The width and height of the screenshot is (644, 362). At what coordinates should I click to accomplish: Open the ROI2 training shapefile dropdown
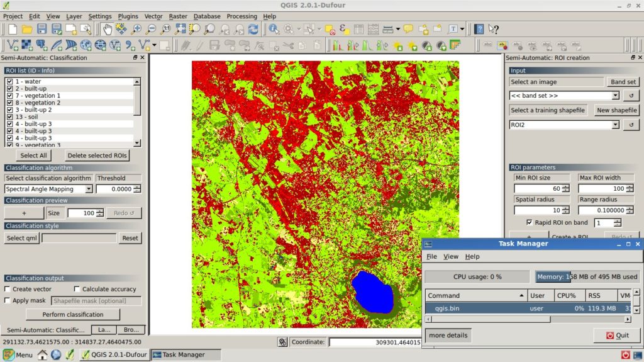coord(615,125)
